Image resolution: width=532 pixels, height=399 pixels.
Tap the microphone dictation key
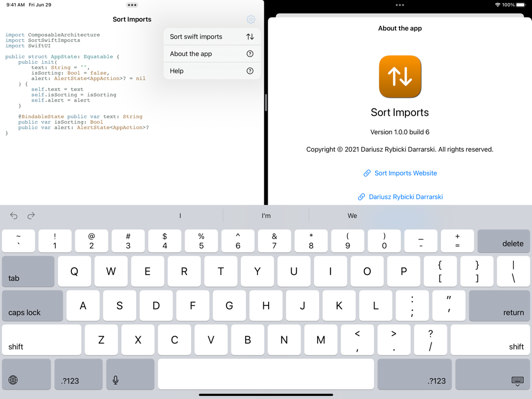coord(130,374)
